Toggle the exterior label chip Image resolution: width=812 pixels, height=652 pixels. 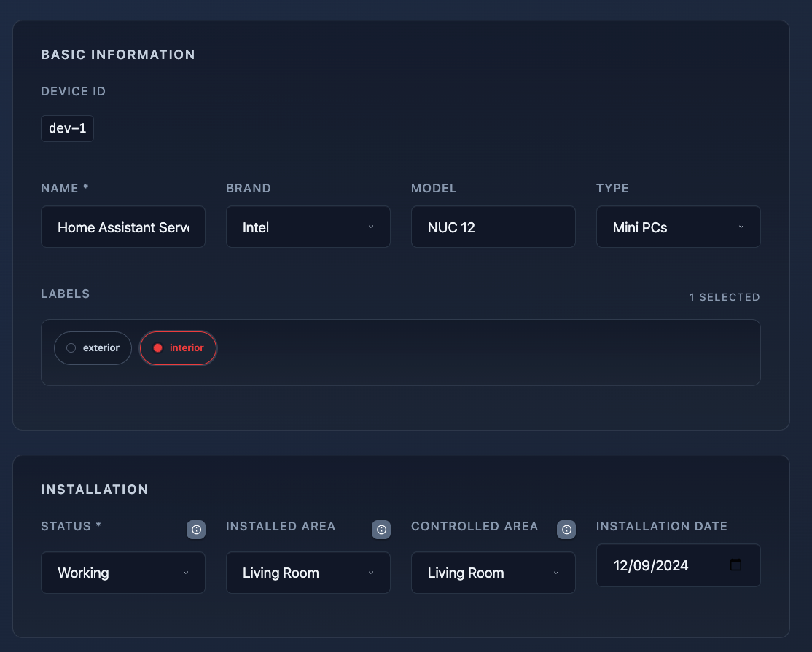93,348
